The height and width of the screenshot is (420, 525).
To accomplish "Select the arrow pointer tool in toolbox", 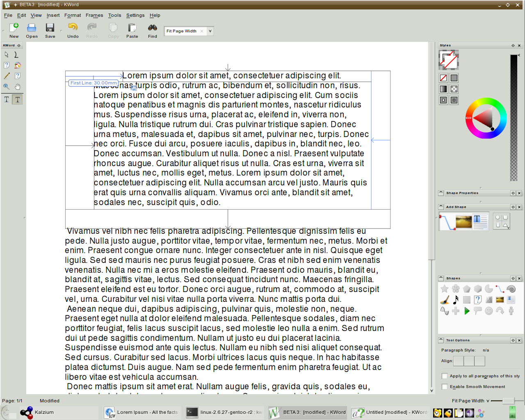I will click(x=7, y=55).
